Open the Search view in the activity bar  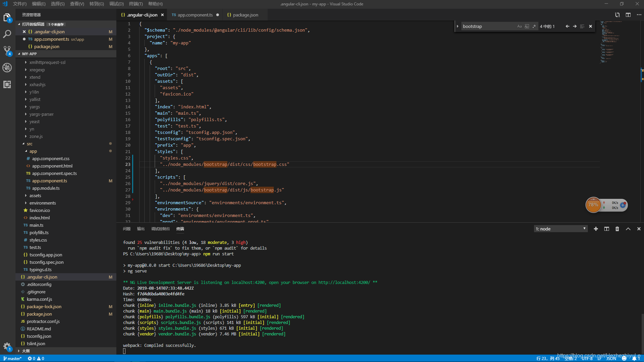[7, 34]
